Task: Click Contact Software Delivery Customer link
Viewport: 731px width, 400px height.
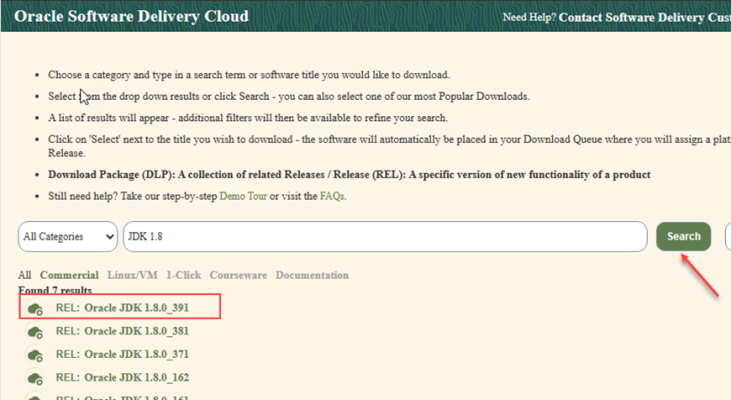Action: pyautogui.click(x=645, y=17)
